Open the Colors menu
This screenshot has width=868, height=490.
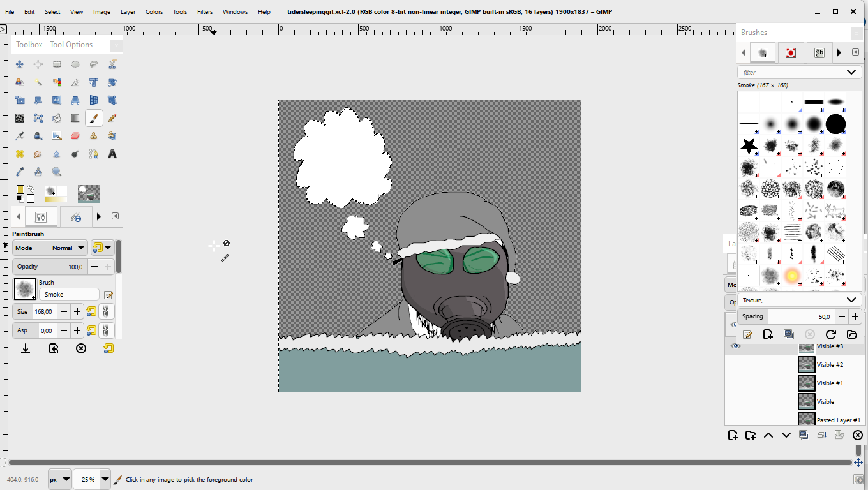[x=154, y=11]
